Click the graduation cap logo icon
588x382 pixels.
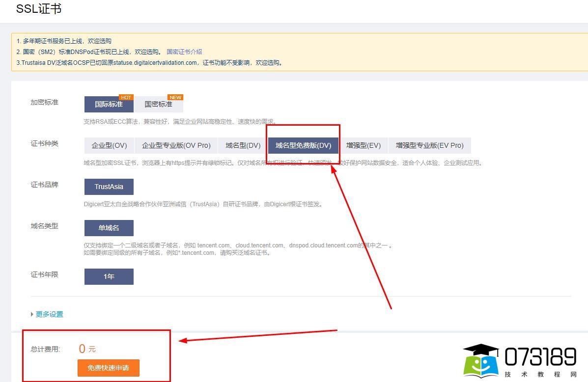tap(481, 361)
